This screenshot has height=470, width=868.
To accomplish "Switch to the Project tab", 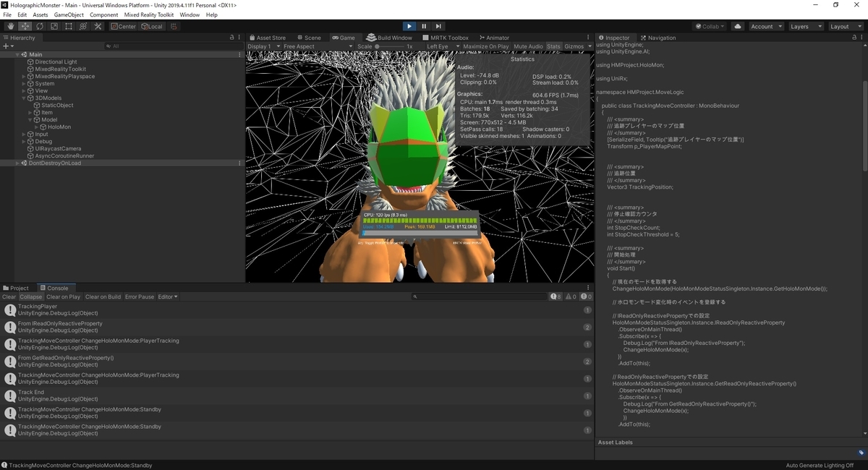I will [x=16, y=288].
